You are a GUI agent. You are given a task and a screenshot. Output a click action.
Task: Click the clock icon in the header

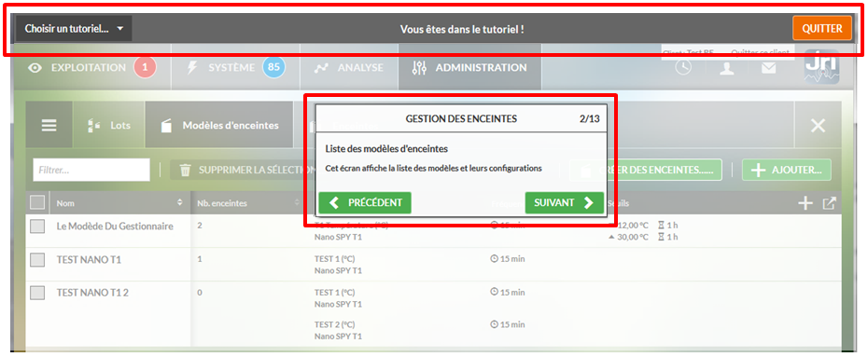(683, 67)
